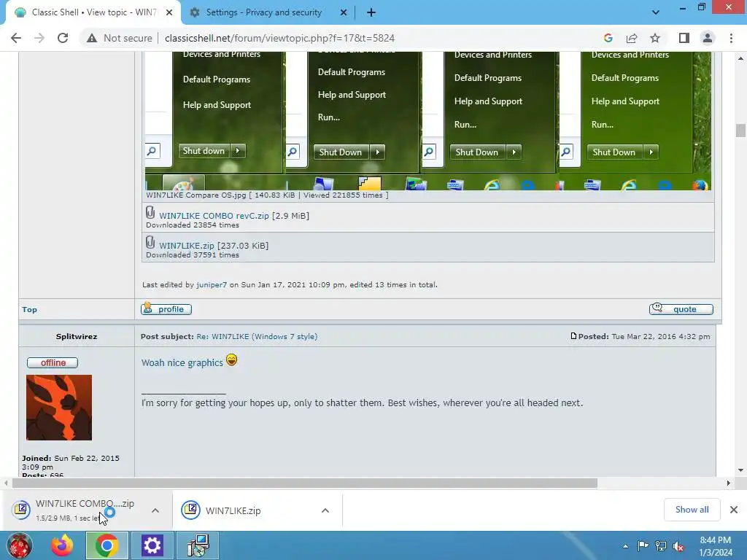Download WIN7LIKE COMBO revC.zip attachment
The height and width of the screenshot is (560, 747).
click(x=214, y=216)
